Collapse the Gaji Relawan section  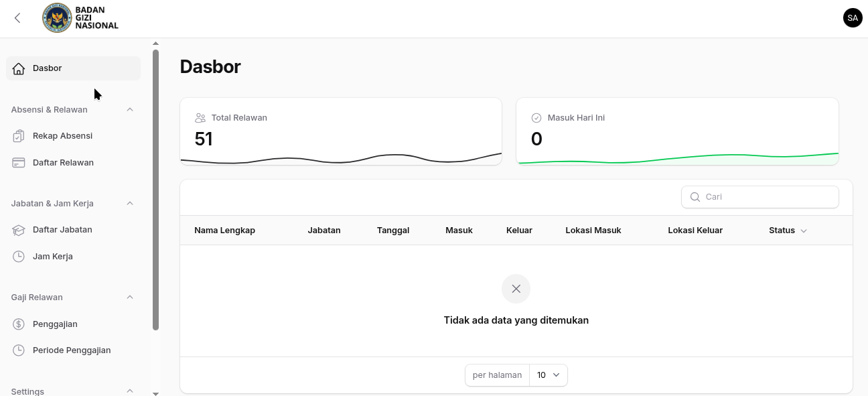pyautogui.click(x=130, y=297)
